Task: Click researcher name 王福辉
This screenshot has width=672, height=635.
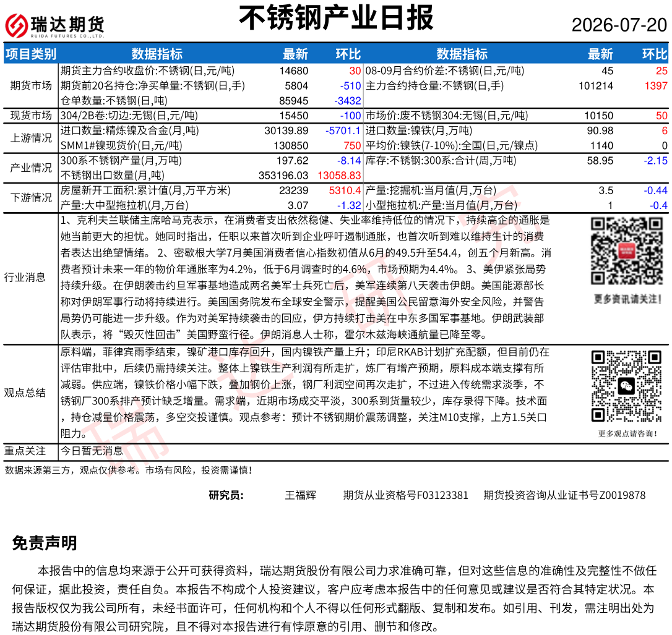Action: [x=301, y=495]
